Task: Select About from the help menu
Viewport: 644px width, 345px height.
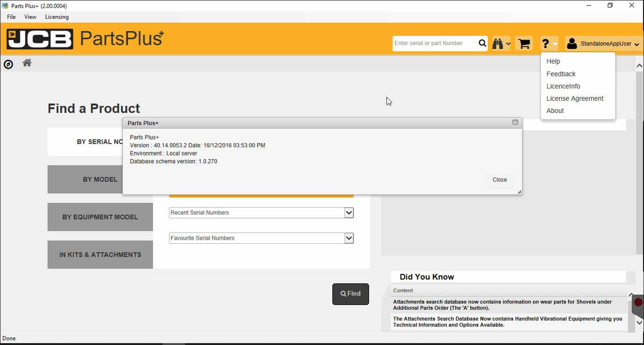Action: pos(555,111)
